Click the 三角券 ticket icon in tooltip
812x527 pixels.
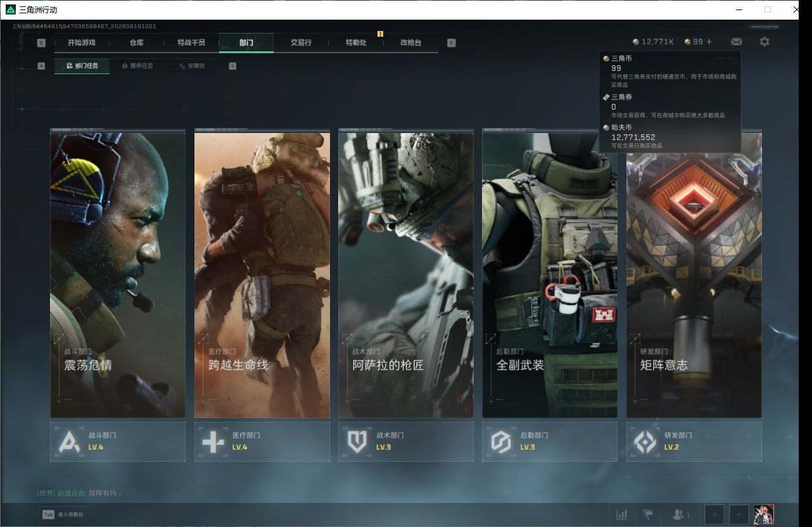tap(606, 98)
